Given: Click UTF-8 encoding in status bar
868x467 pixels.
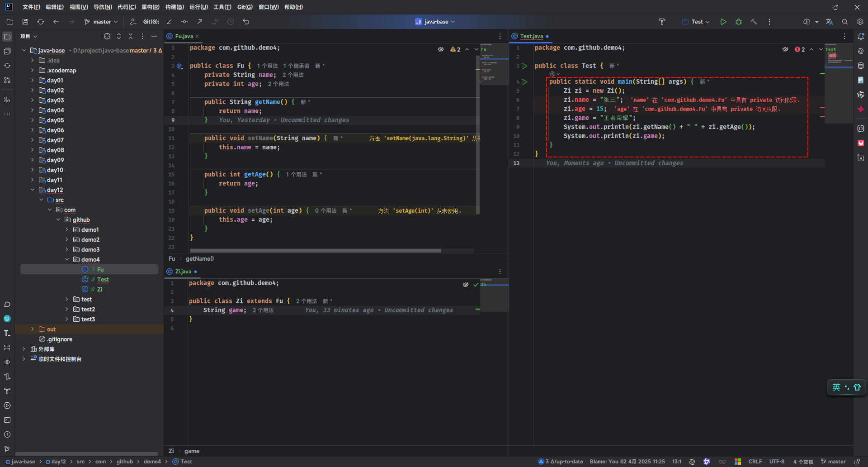Looking at the screenshot, I should tap(777, 462).
